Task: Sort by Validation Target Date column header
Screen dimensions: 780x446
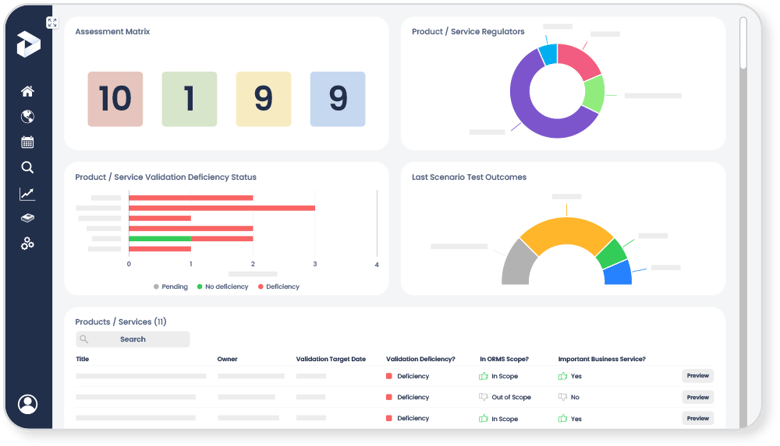Action: (330, 358)
